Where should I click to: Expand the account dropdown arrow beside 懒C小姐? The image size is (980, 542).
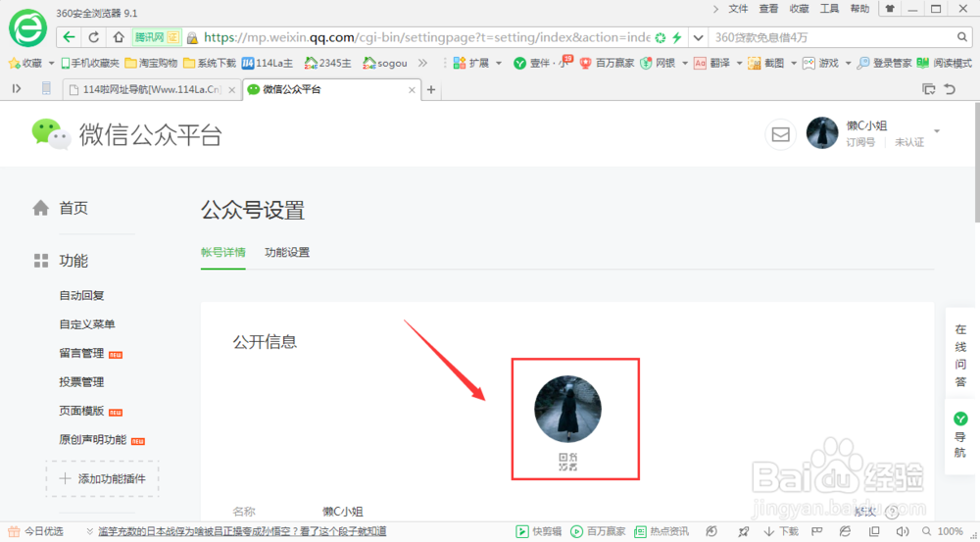pos(937,131)
